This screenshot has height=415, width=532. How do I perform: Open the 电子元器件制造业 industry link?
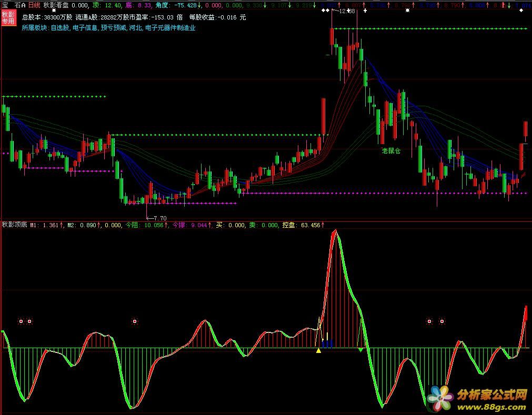(170, 28)
